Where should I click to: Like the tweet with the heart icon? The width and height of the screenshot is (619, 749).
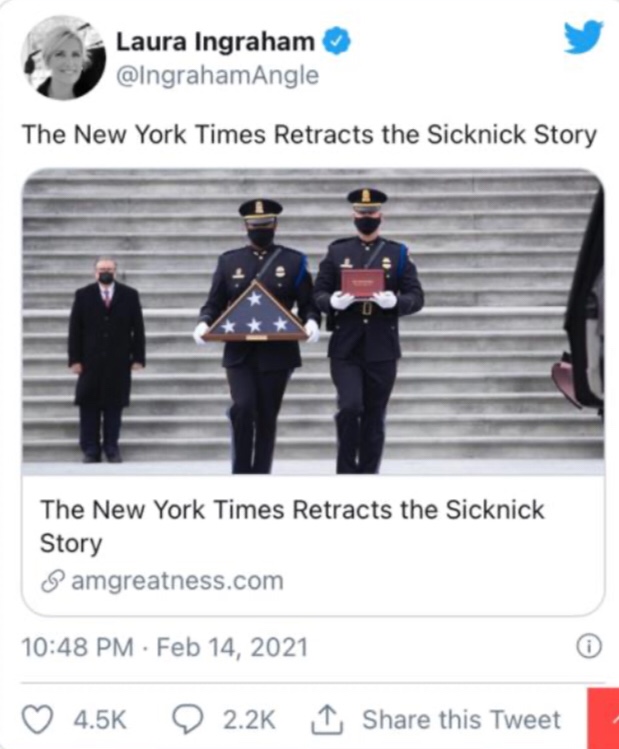click(x=38, y=719)
